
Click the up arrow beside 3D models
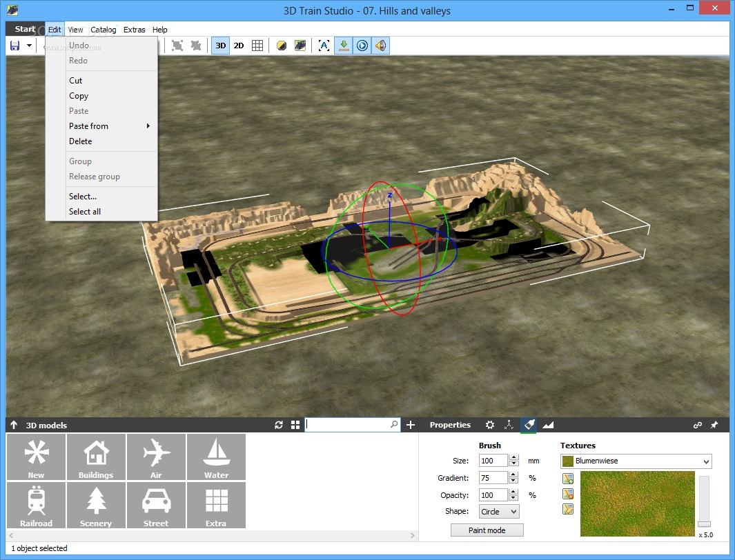tap(14, 425)
